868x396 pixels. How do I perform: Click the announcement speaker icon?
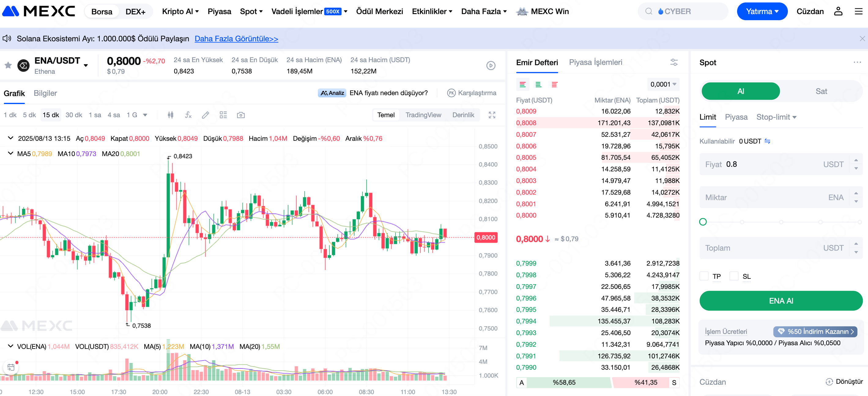click(7, 39)
